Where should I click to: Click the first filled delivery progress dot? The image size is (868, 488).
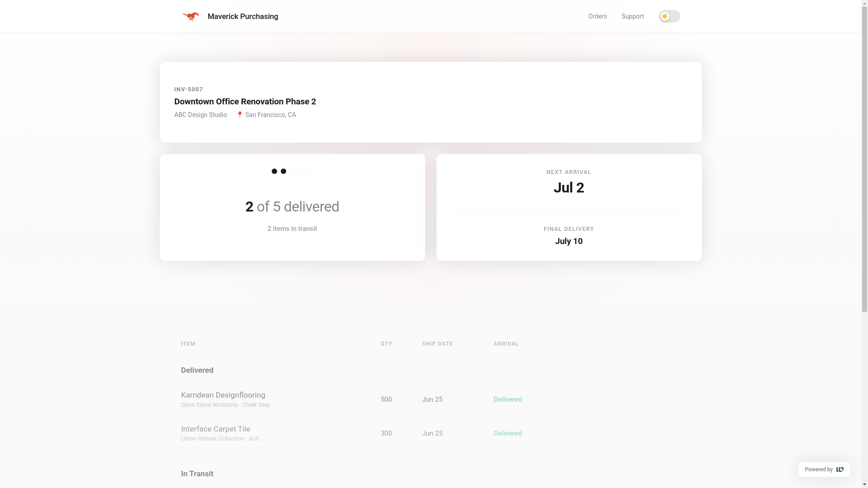[274, 171]
